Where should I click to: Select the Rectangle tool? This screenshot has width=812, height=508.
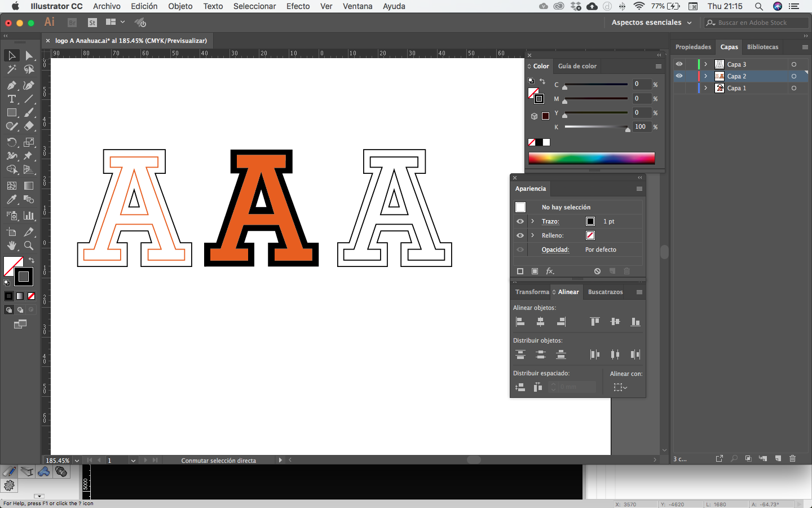click(x=11, y=112)
